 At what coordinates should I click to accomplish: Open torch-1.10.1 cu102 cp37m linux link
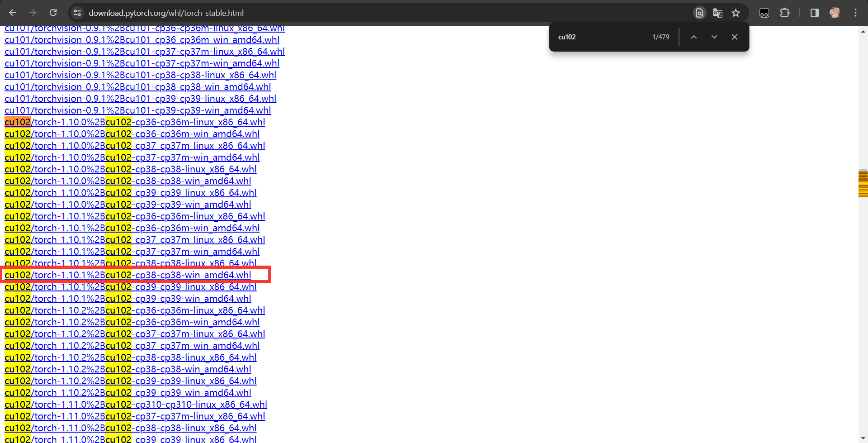(135, 240)
